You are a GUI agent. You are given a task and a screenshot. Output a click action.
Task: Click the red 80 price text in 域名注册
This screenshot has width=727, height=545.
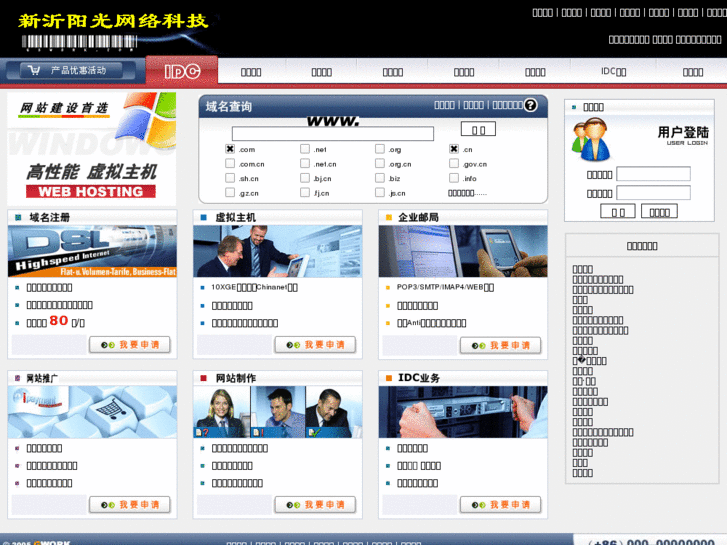(59, 321)
